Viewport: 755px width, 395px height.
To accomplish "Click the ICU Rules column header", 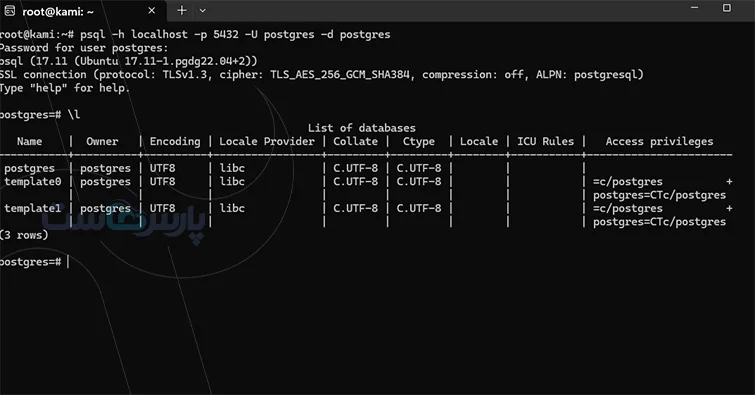I will click(x=546, y=142).
